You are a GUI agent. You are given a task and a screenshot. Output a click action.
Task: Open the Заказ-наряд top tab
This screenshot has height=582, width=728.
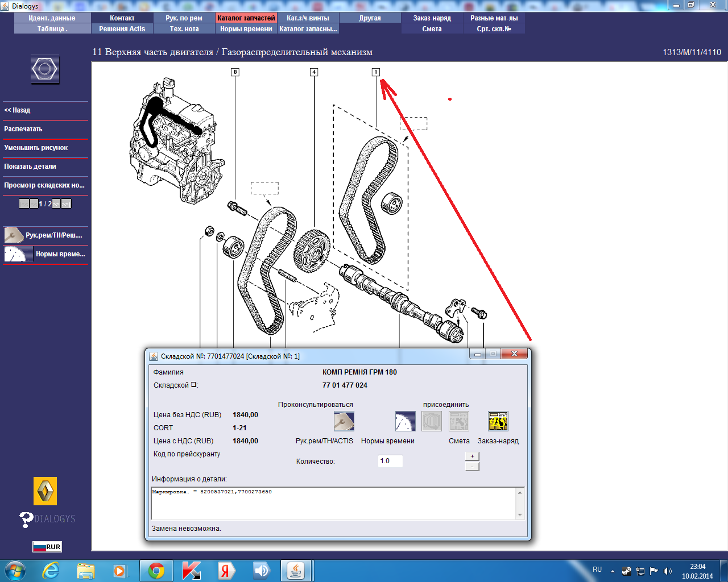click(432, 18)
